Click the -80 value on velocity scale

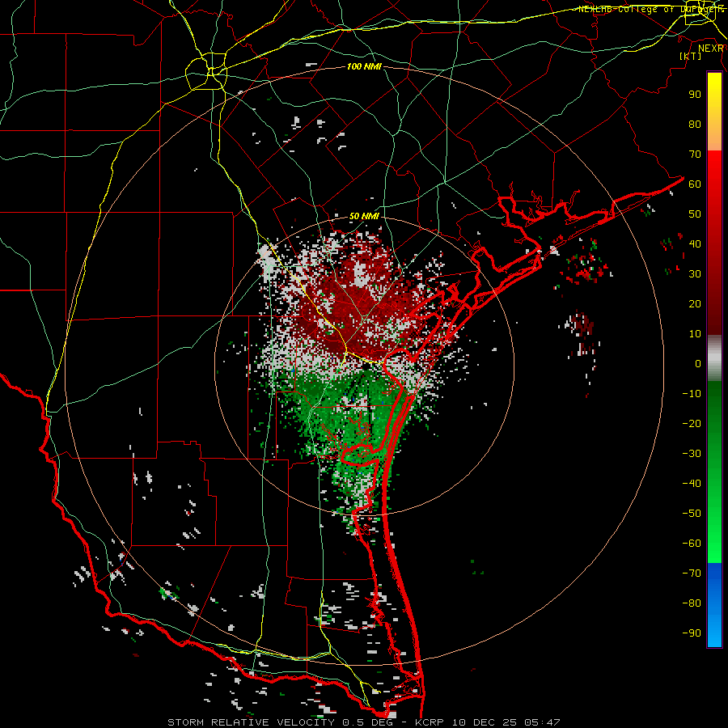click(692, 603)
